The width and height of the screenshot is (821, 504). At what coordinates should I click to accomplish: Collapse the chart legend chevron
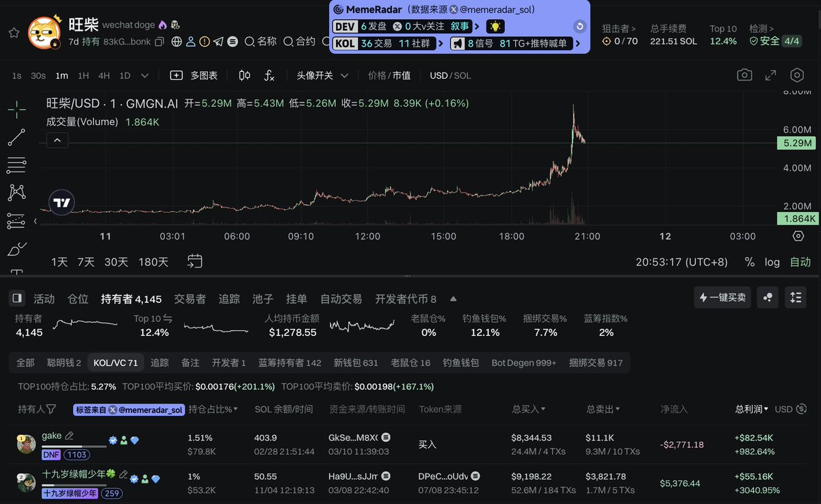click(x=57, y=140)
